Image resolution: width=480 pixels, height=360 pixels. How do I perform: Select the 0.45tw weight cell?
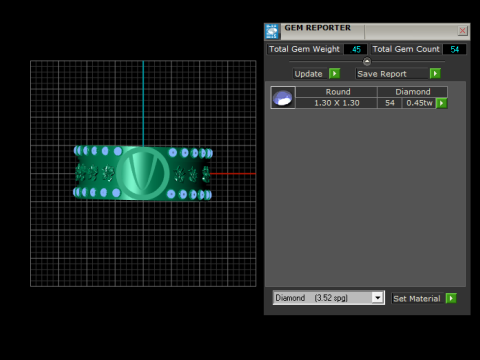coord(419,103)
